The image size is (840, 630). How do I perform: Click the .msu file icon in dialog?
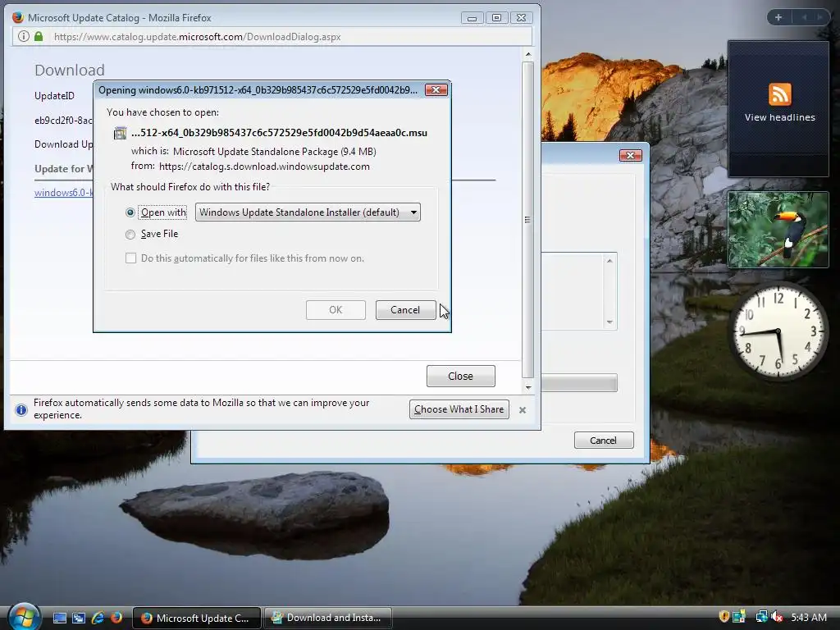tap(120, 133)
